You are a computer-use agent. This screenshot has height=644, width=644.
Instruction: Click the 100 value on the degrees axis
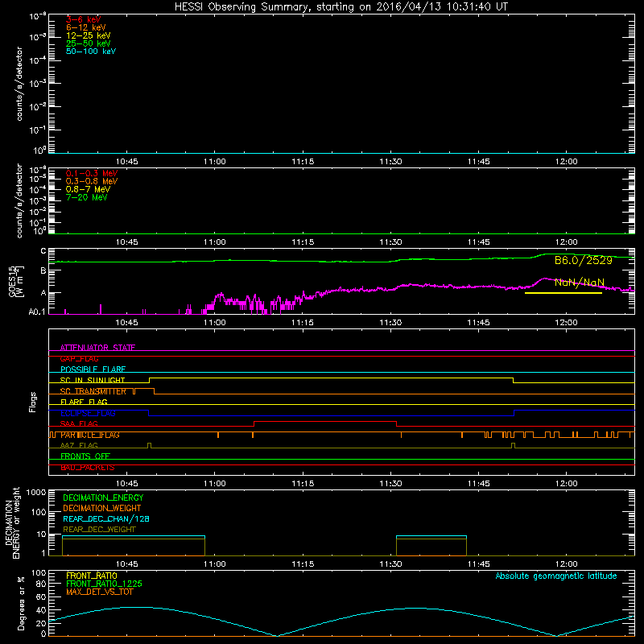(39, 573)
